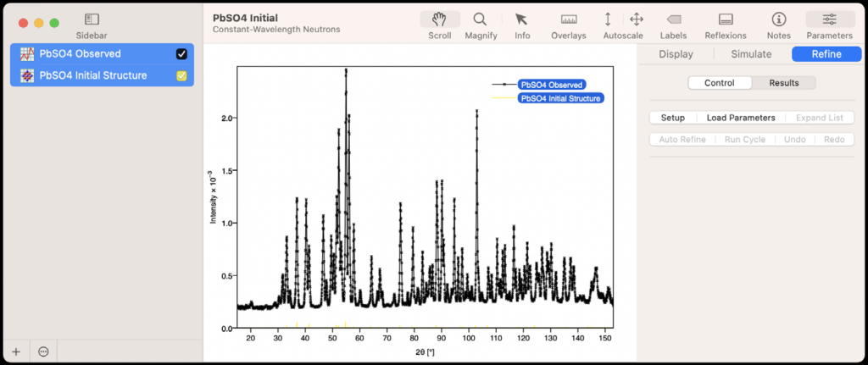Choose the Info arrow tool
Screen dimensions: 868x365
[x=522, y=19]
